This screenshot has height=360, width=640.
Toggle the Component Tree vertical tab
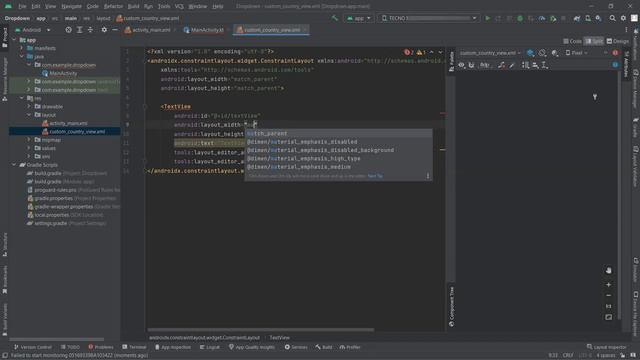click(x=451, y=307)
